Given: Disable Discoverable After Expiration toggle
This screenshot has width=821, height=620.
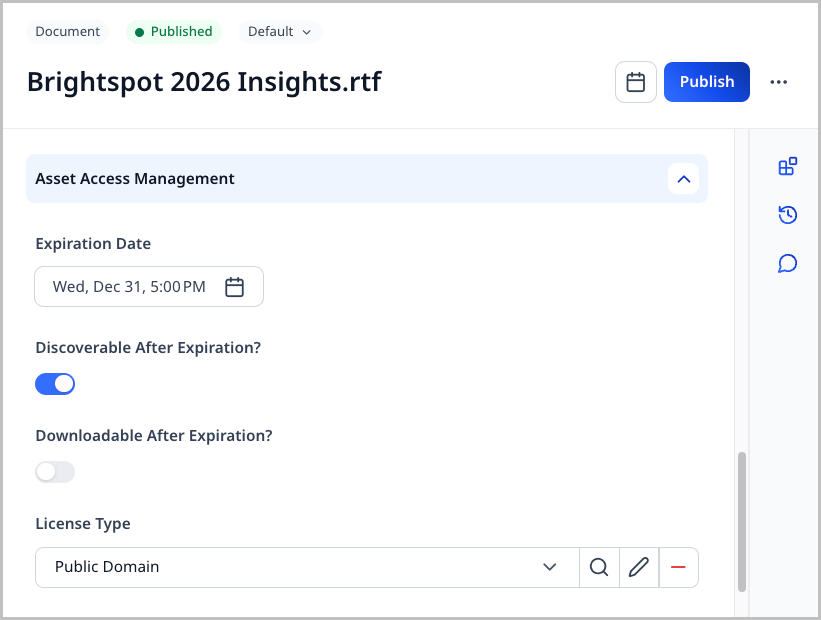Looking at the screenshot, I should [x=55, y=384].
